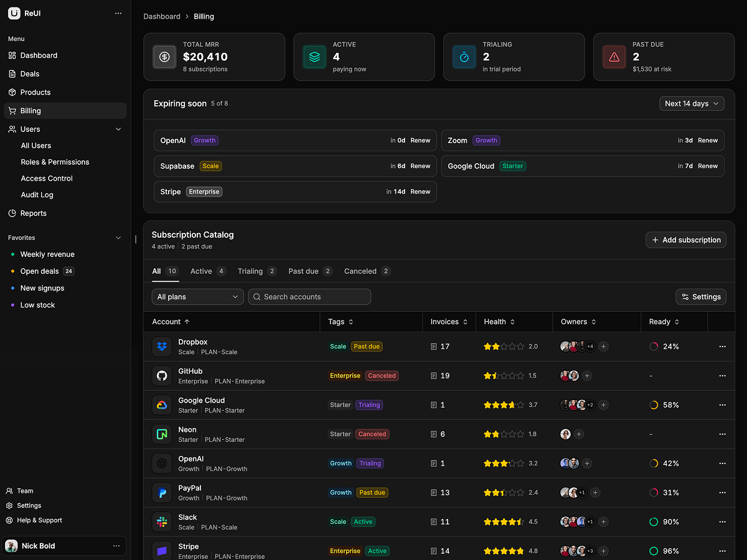The image size is (747, 560).
Task: Renew the Google Cloud subscription
Action: [708, 166]
